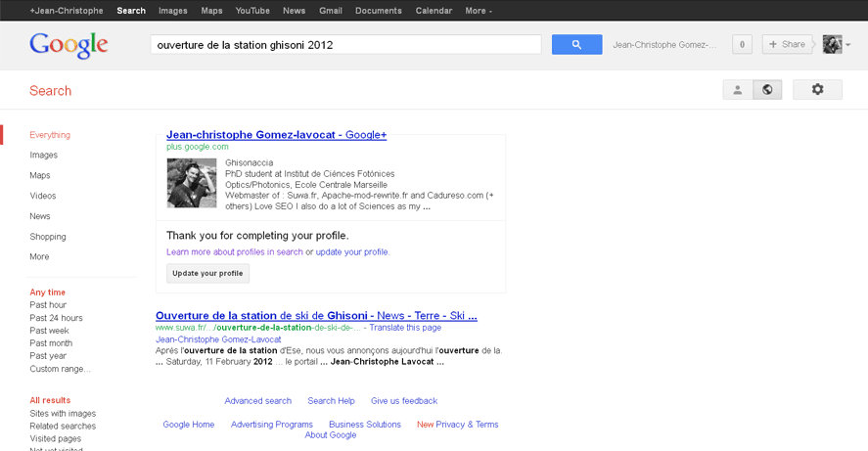Open Jean-christophe Gomez-lavocat Google+ result title

[276, 134]
